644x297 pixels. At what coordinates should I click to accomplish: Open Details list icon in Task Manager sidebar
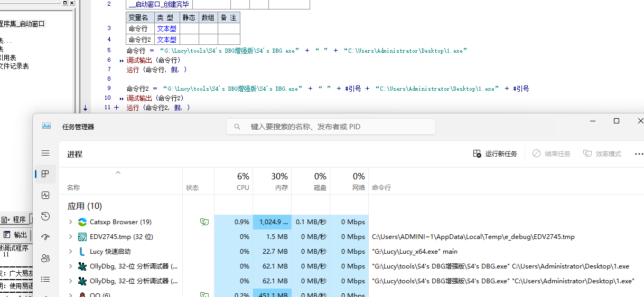(45, 279)
